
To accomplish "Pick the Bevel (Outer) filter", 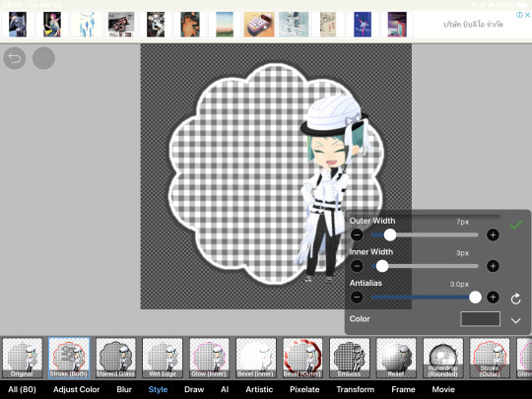I will coord(302,358).
